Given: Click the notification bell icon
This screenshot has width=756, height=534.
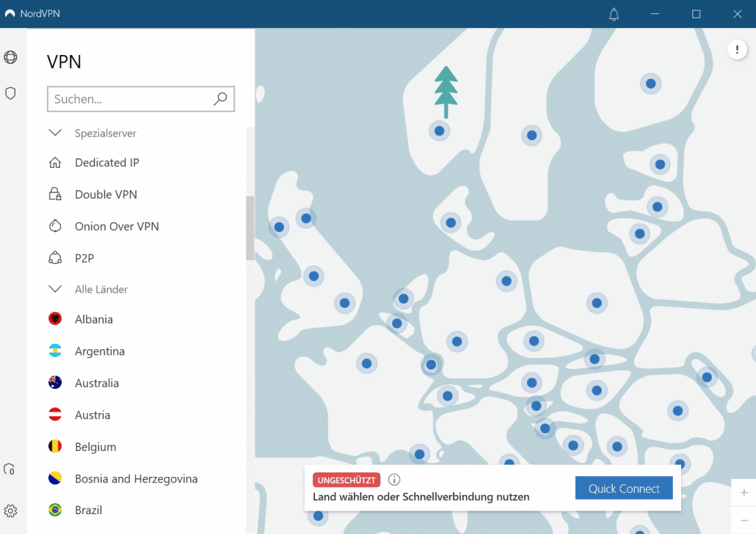Looking at the screenshot, I should pos(614,14).
